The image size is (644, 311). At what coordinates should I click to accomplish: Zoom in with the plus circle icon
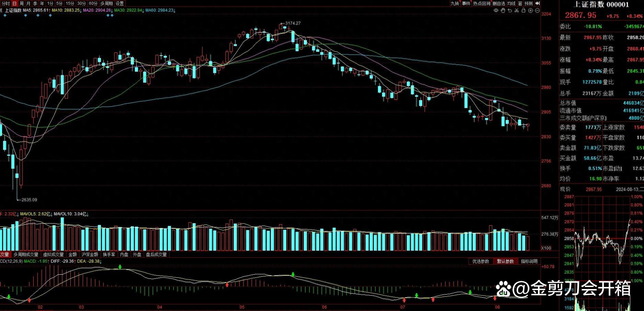click(530, 11)
